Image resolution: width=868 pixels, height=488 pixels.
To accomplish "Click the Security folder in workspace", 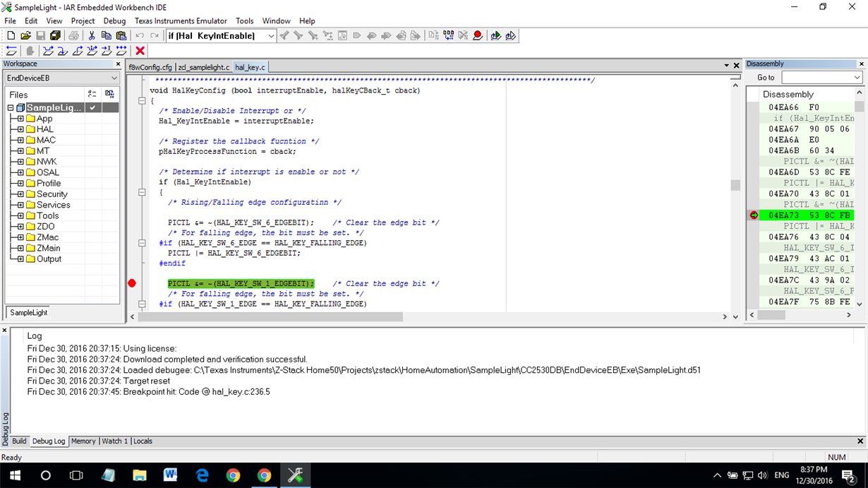I will point(52,194).
